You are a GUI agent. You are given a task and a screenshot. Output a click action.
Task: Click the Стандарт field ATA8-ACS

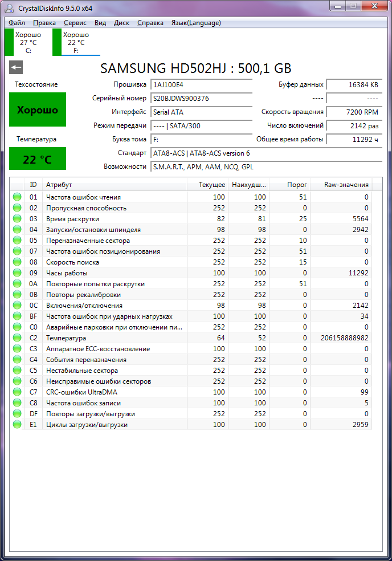[x=267, y=153]
